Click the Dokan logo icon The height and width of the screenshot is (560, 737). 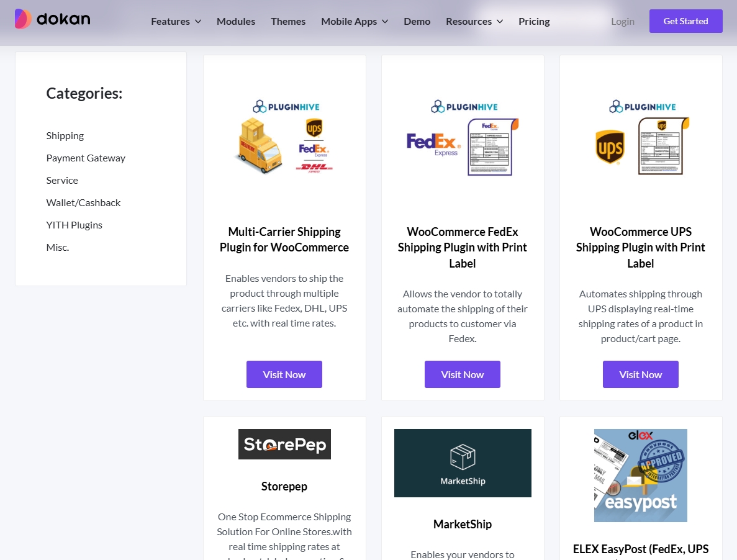coord(23,19)
